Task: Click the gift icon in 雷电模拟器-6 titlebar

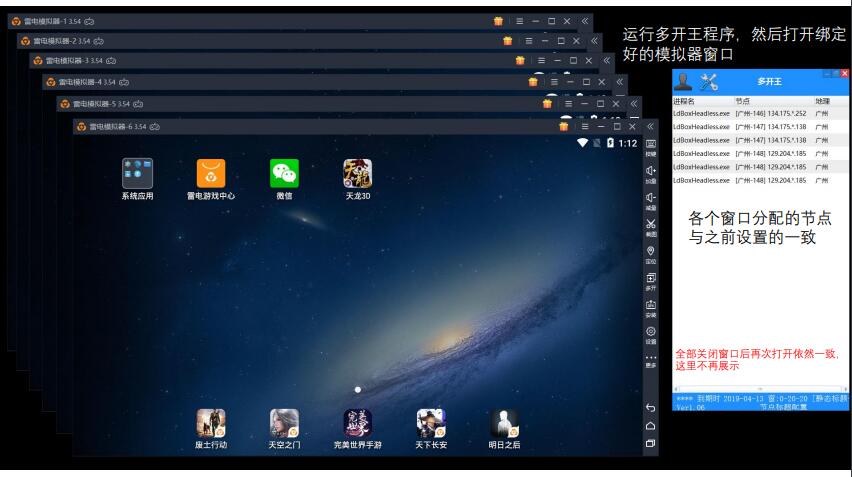Action: point(563,127)
